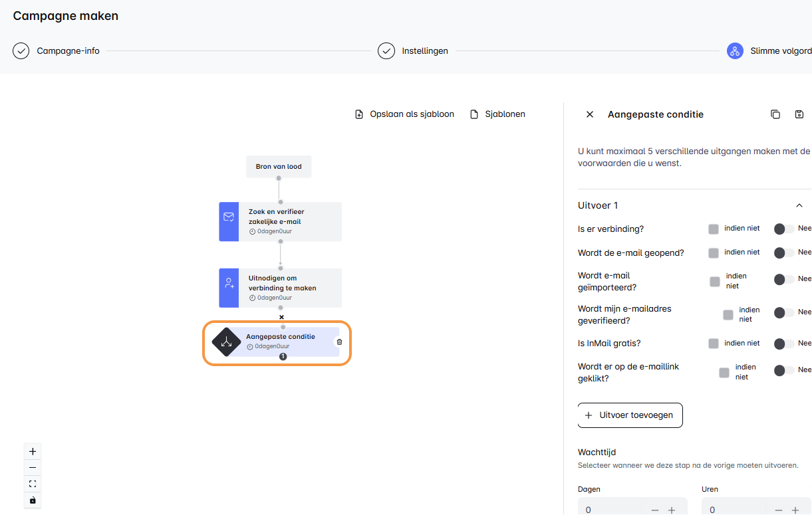Screen dimensions: 812x515
Task: Increase the Dagen wait time value
Action: 672,510
